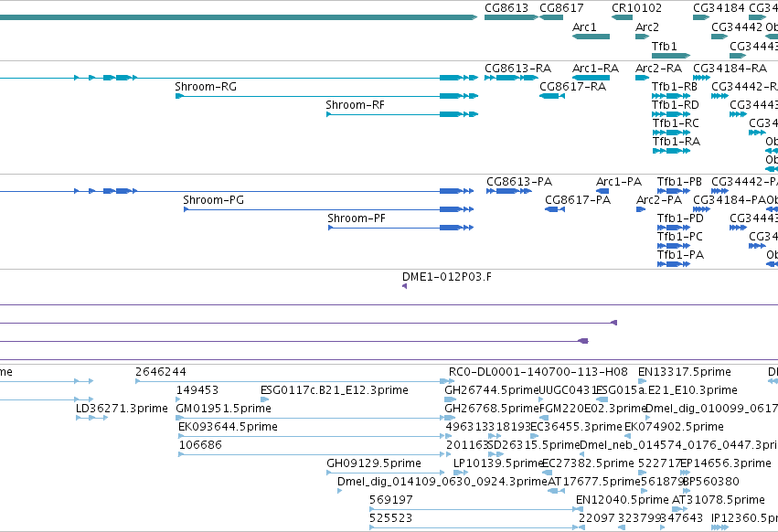The image size is (778, 532).
Task: Click EC27382.5prime EST label
Action: pos(588,463)
